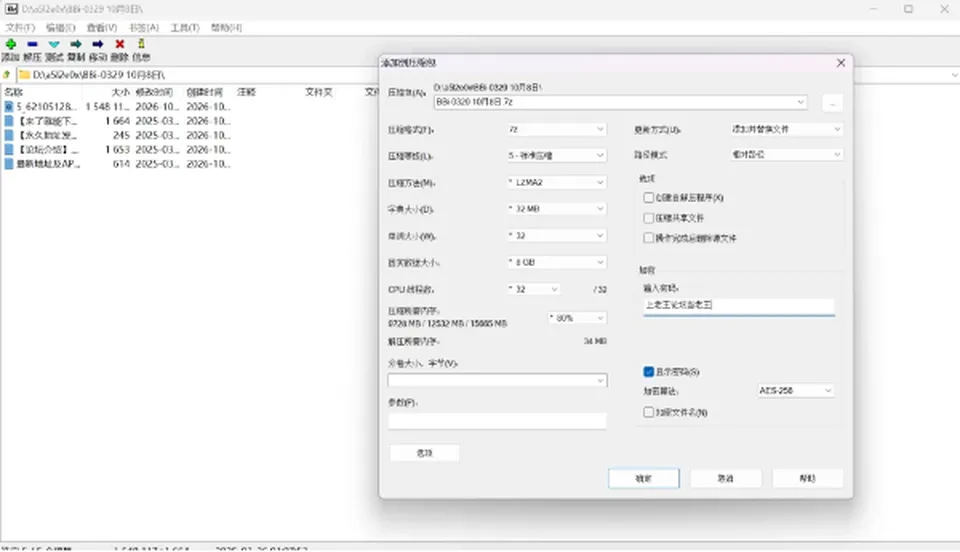
Task: Open the update mode dropdown
Action: [x=787, y=129]
